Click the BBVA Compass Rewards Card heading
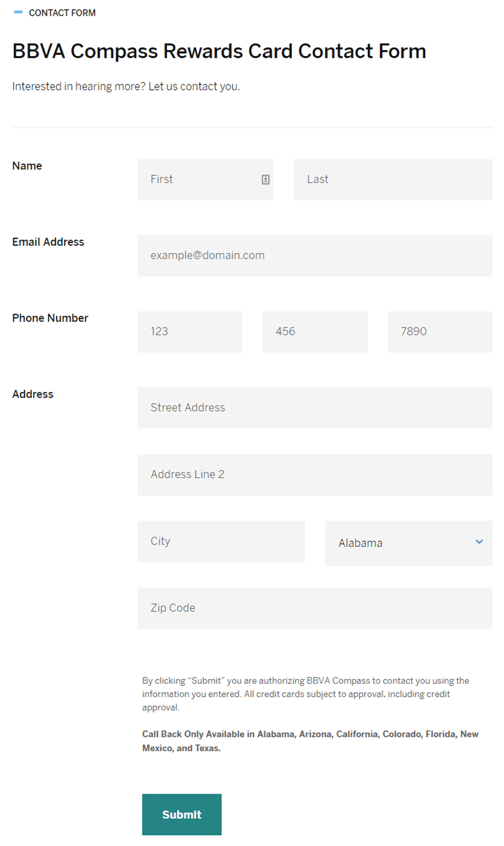504x846 pixels. point(219,51)
